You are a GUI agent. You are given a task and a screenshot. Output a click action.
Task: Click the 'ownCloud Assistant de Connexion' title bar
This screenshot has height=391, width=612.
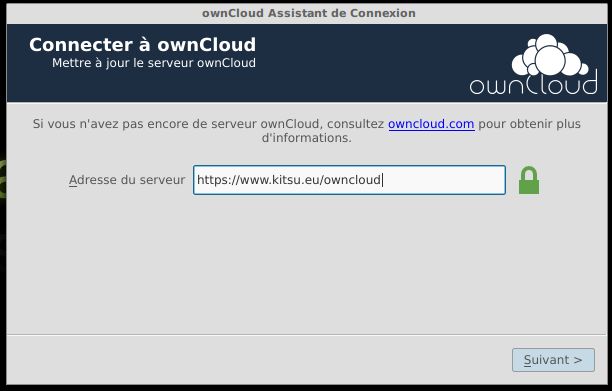click(307, 13)
